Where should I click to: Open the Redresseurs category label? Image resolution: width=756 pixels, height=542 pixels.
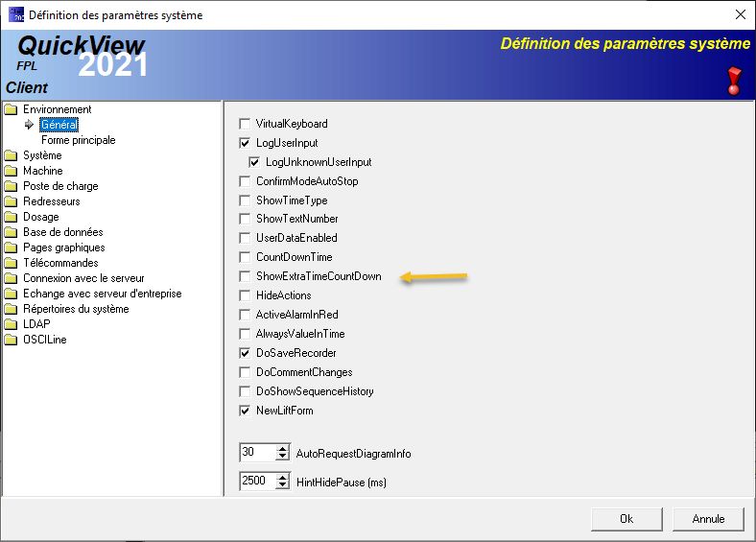[52, 201]
